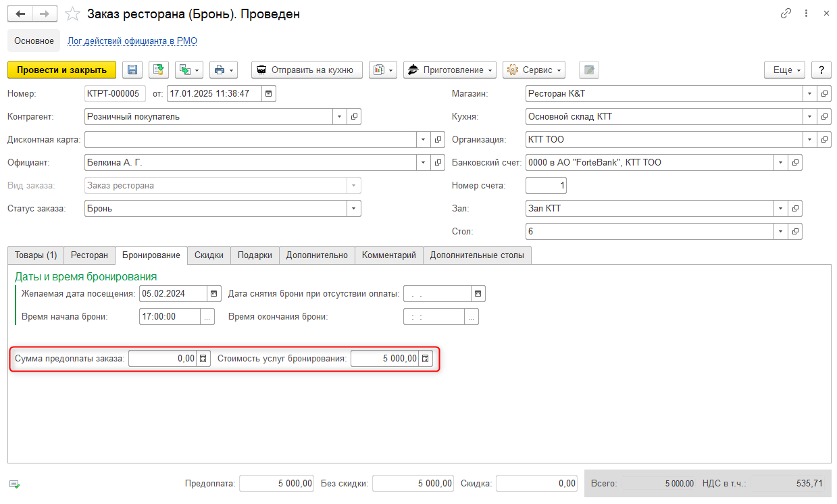Open the Приготовление dropdown menu
The height and width of the screenshot is (504, 837).
tap(450, 70)
